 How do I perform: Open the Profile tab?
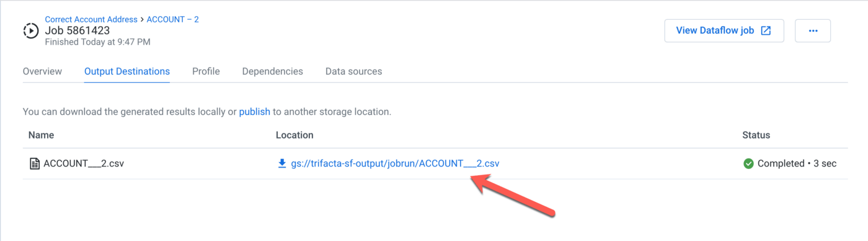click(206, 71)
